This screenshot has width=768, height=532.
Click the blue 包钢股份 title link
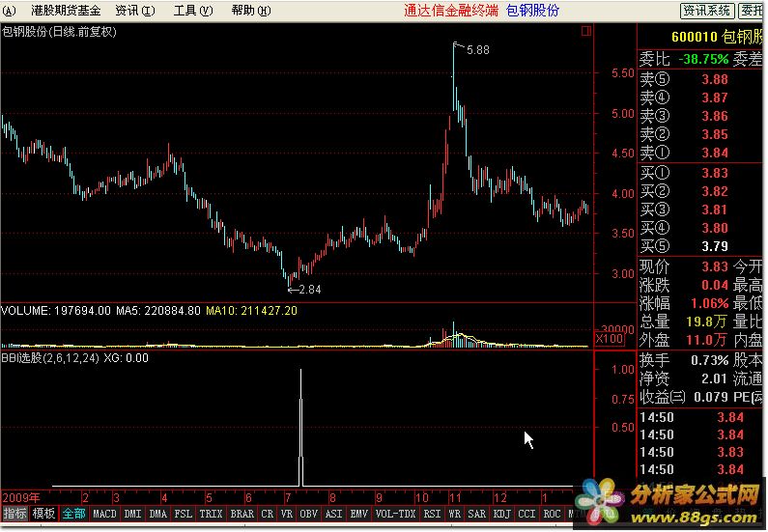pyautogui.click(x=532, y=11)
